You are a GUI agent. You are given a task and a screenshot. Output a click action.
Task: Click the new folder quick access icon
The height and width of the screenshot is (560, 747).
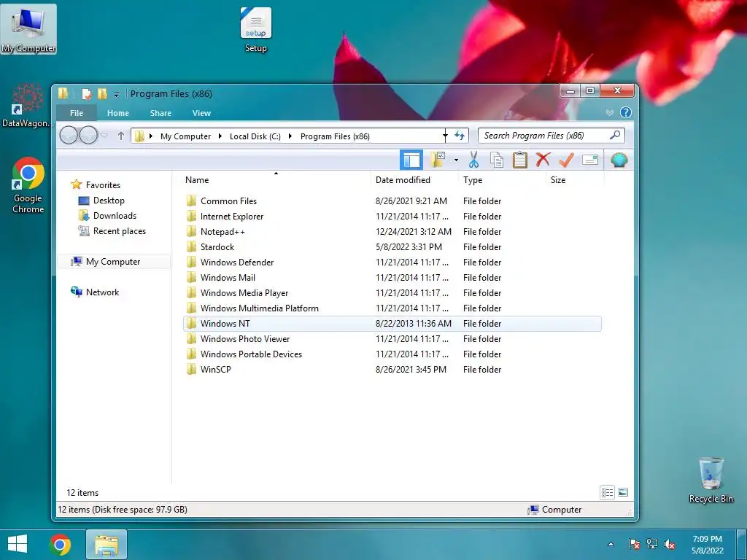point(102,94)
